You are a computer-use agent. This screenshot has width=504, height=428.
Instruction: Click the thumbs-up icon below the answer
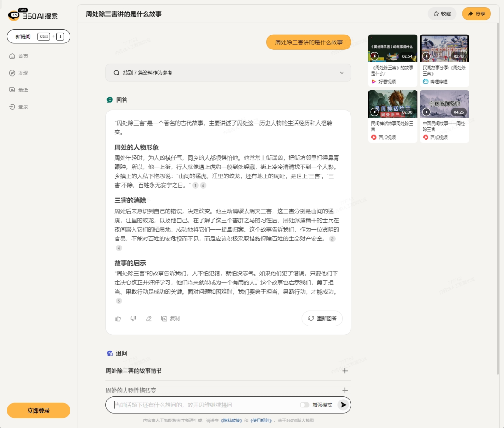click(x=118, y=318)
